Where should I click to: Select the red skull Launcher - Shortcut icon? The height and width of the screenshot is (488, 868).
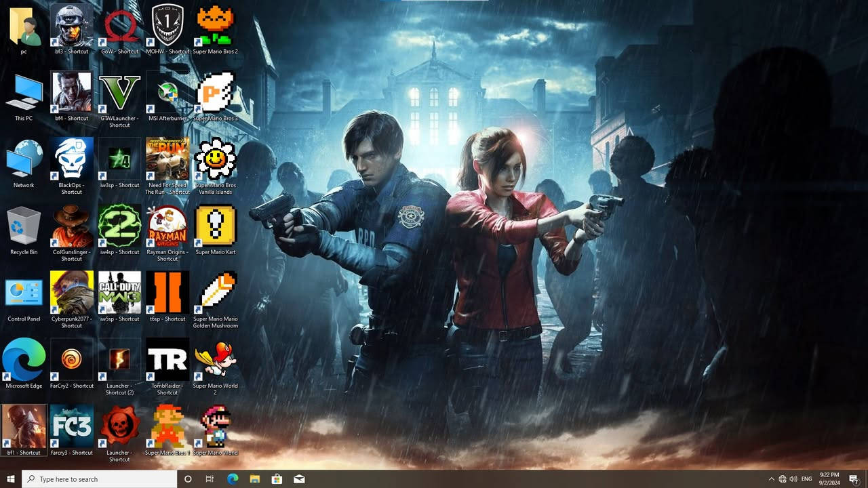120,426
